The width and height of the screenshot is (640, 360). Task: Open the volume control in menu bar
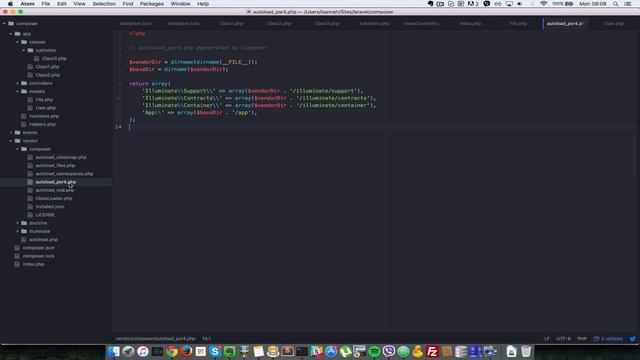pyautogui.click(x=520, y=4)
